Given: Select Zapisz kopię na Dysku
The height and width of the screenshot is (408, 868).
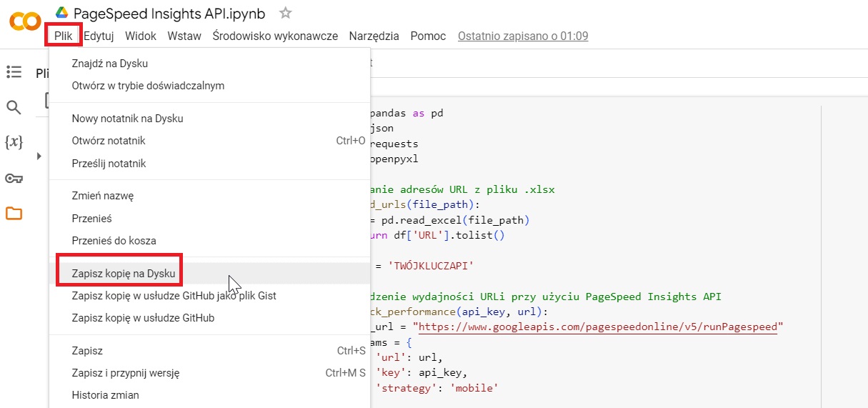Looking at the screenshot, I should [209, 274].
